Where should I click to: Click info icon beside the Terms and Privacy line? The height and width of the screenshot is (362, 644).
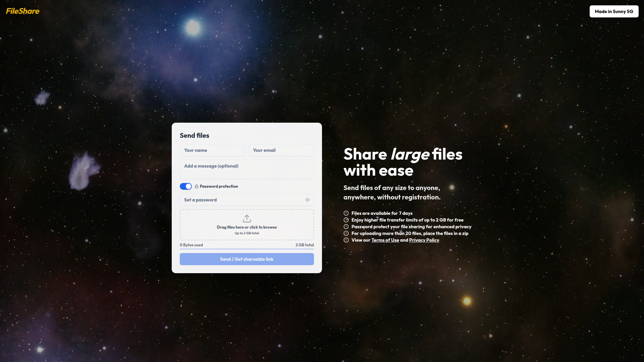coord(346,240)
